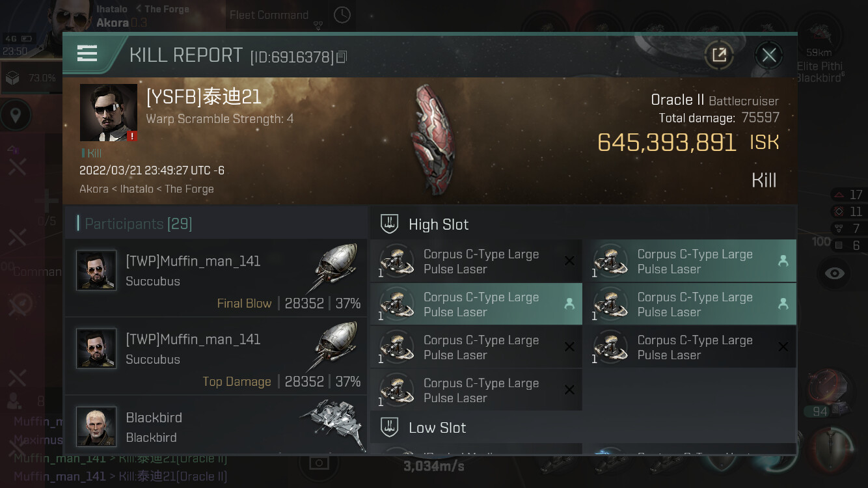868x488 pixels.
Task: Open the kill report hamburger menu
Action: pos(87,53)
